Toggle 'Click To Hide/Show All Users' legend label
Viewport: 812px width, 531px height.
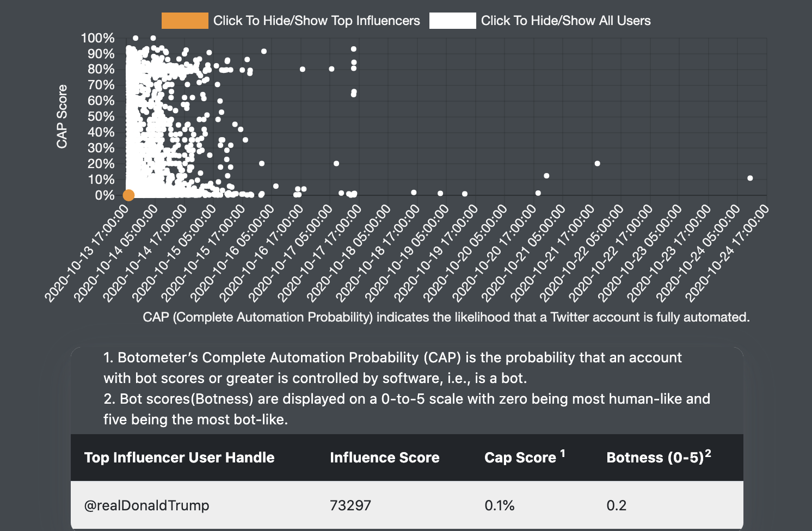565,21
